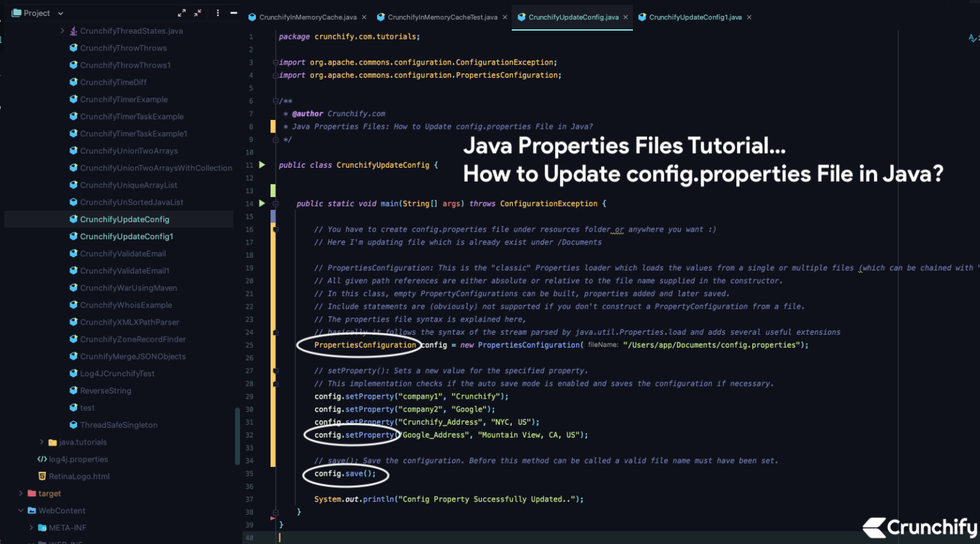The image size is (980, 544).
Task: Expand all nodes using the project toolbar icon
Action: click(181, 13)
